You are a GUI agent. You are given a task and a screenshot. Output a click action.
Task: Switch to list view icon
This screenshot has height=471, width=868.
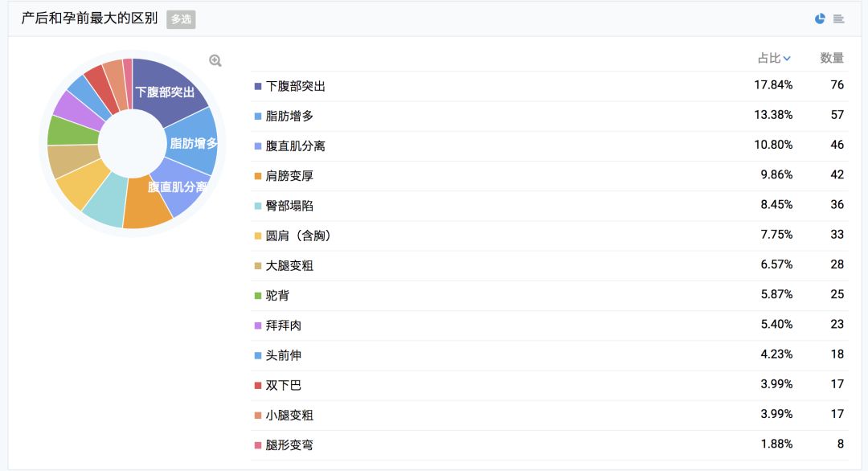tap(838, 19)
